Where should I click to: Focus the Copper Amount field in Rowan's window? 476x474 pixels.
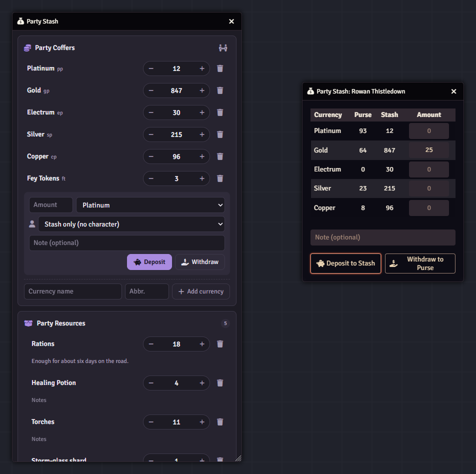[x=429, y=208]
